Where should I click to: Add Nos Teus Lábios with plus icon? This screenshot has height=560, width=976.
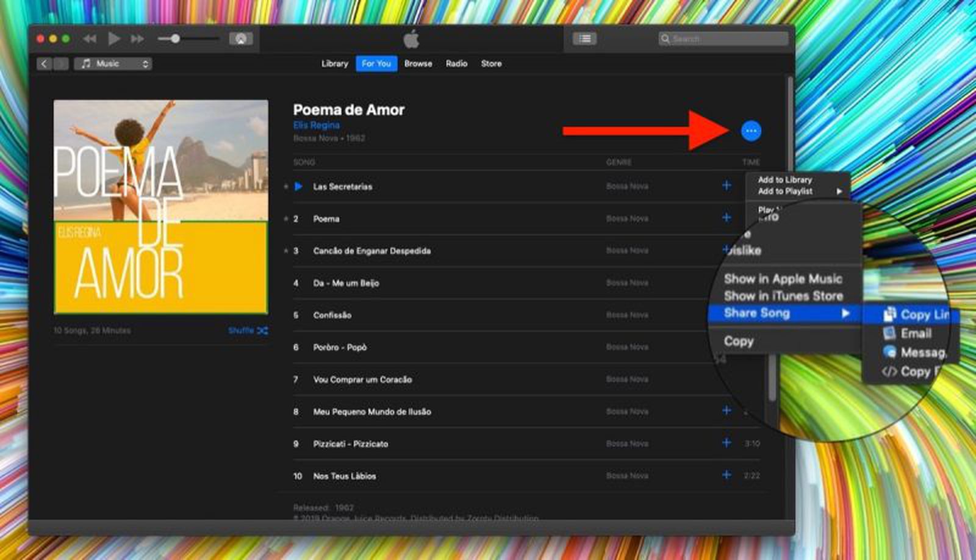[x=727, y=475]
